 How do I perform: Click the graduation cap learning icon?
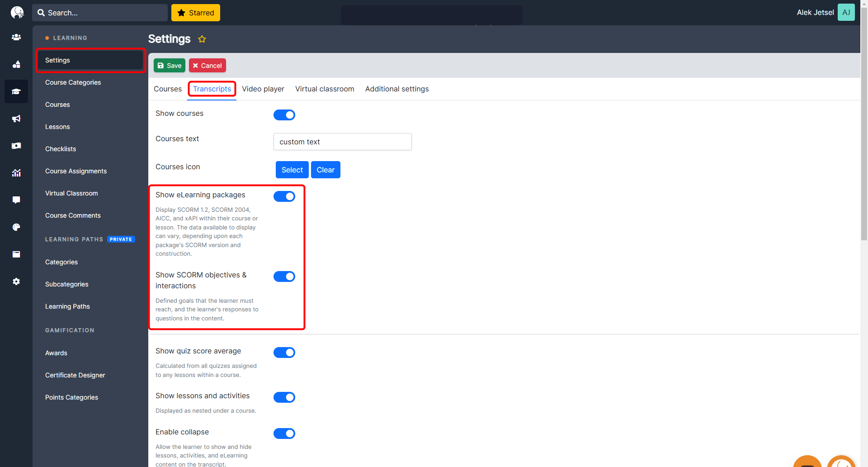click(x=16, y=91)
